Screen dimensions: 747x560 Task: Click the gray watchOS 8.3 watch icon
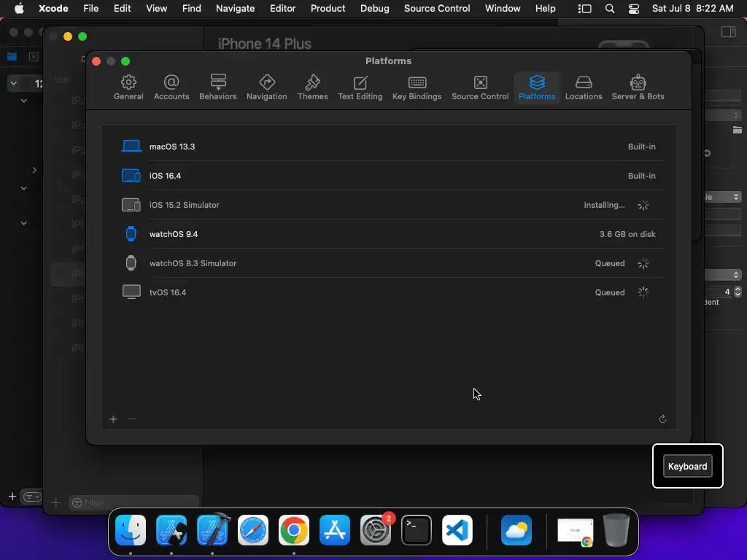tap(131, 262)
